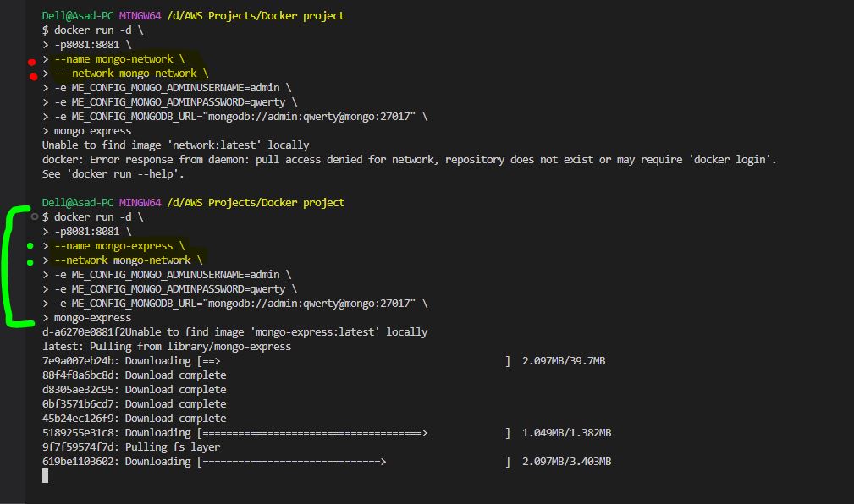Click the '2.097MB/3.403MB' download size
This screenshot has height=504, width=854.
(566, 462)
